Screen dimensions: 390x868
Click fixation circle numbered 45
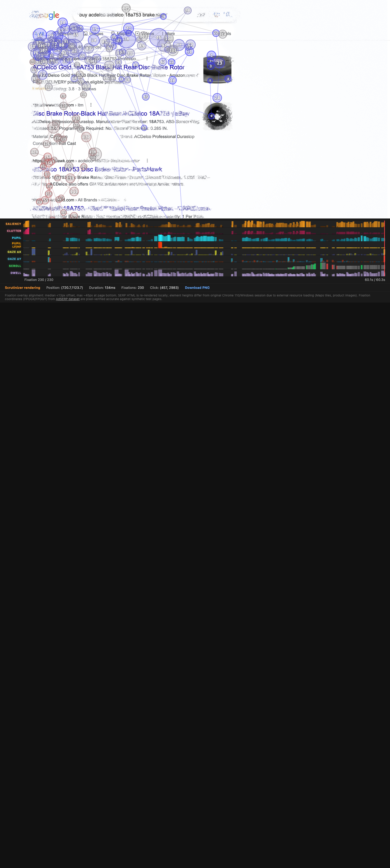pos(146,97)
